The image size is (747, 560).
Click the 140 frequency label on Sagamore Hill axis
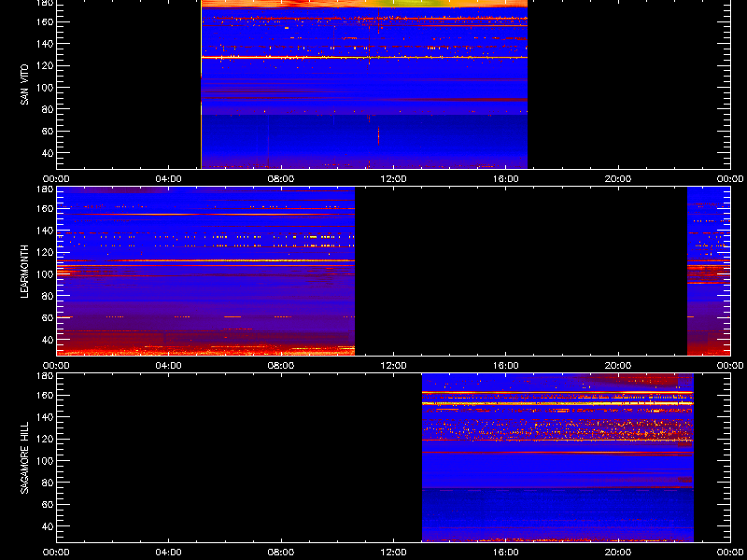[43, 417]
